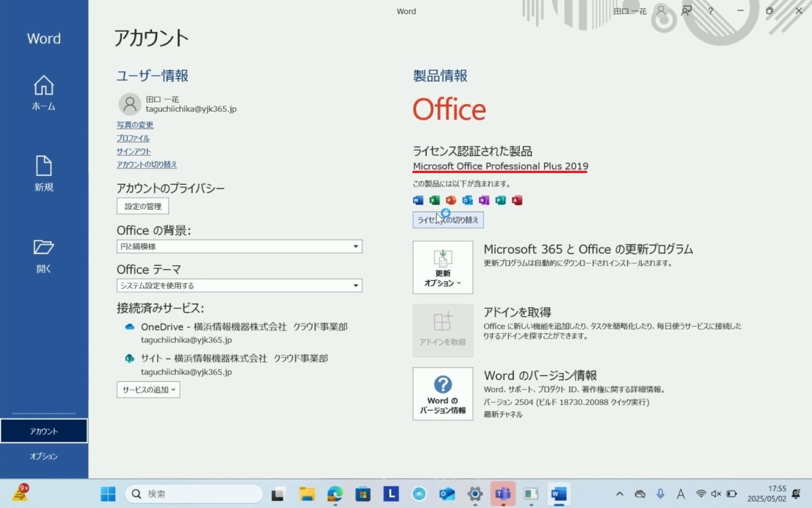Click the Word のバージョン情報 button
Image resolution: width=812 pixels, height=508 pixels.
tap(443, 394)
